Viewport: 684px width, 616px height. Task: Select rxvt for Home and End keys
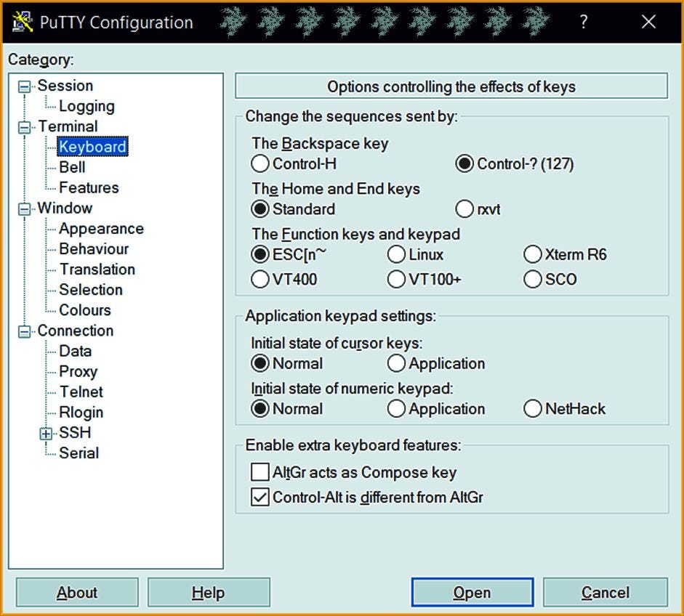pos(464,208)
